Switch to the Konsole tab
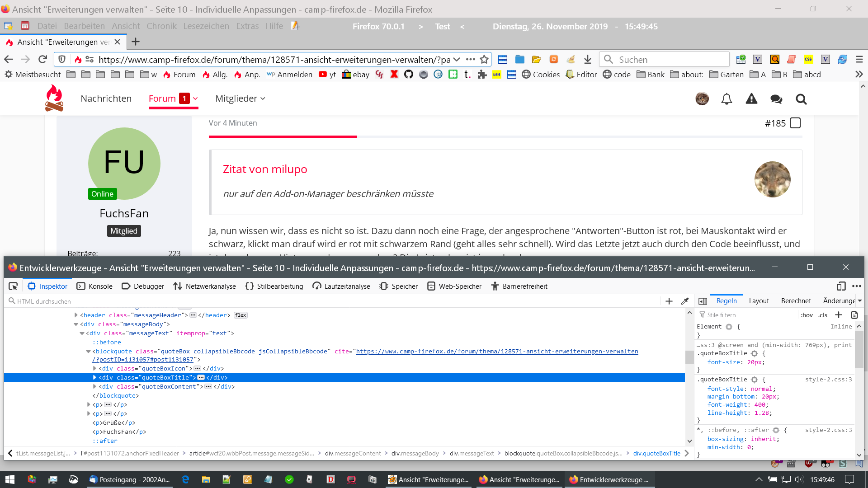The width and height of the screenshot is (868, 488). (x=94, y=286)
